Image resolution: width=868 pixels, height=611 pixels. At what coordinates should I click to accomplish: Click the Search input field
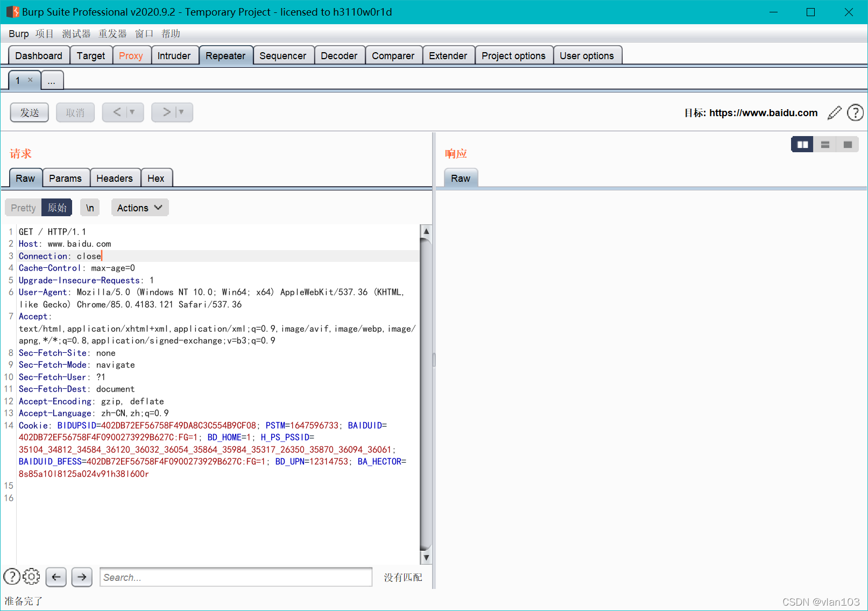coord(236,577)
